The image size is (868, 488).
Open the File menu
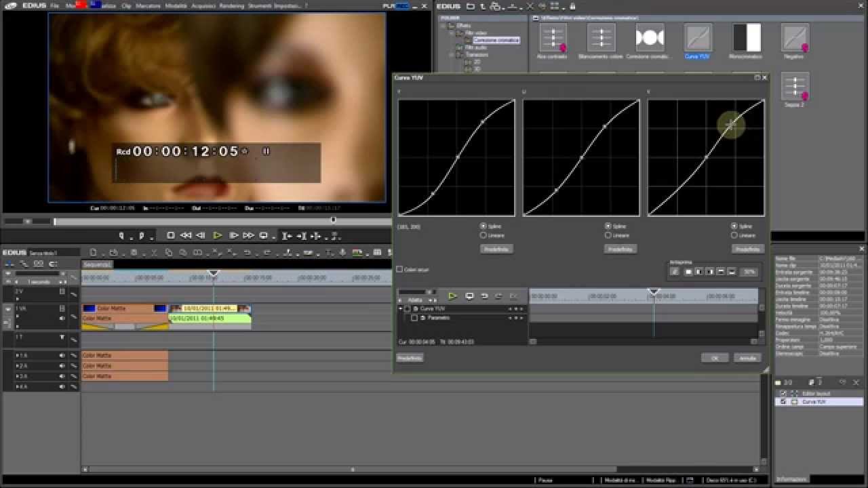pos(54,5)
